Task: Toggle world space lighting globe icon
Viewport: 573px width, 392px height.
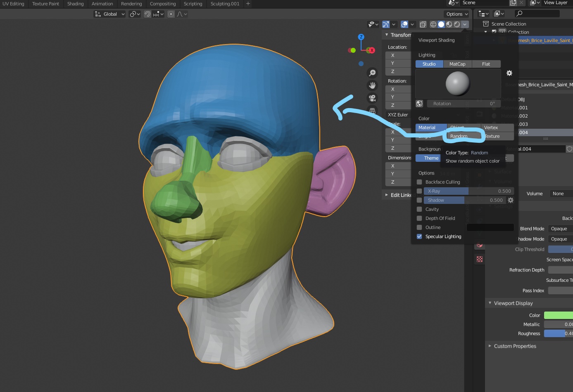Action: [419, 104]
